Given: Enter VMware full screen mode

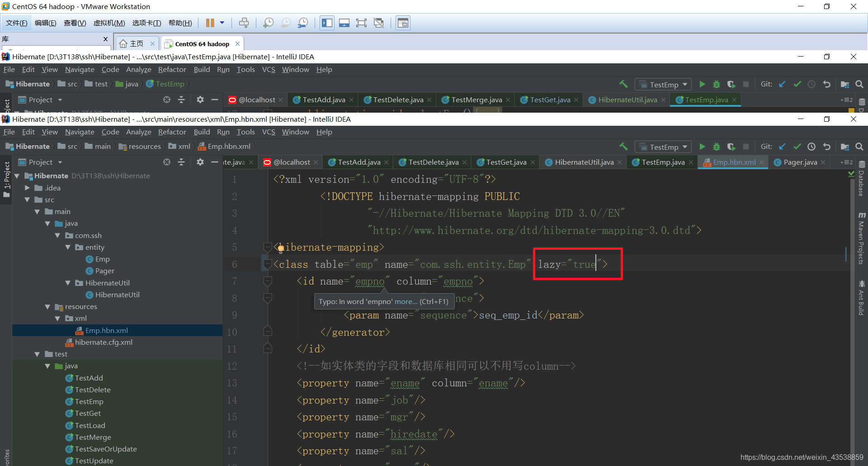Looking at the screenshot, I should tap(361, 23).
